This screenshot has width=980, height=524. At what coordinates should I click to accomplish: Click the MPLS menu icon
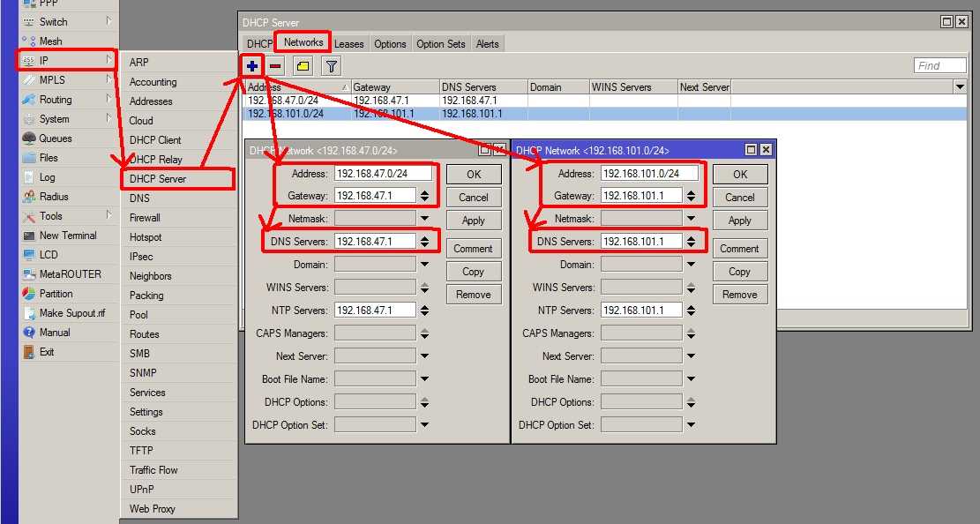[x=29, y=80]
